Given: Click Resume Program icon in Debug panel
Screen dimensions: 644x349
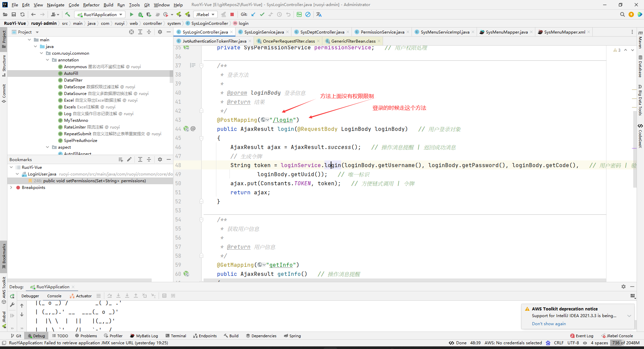Looking at the screenshot, I should [x=12, y=315].
